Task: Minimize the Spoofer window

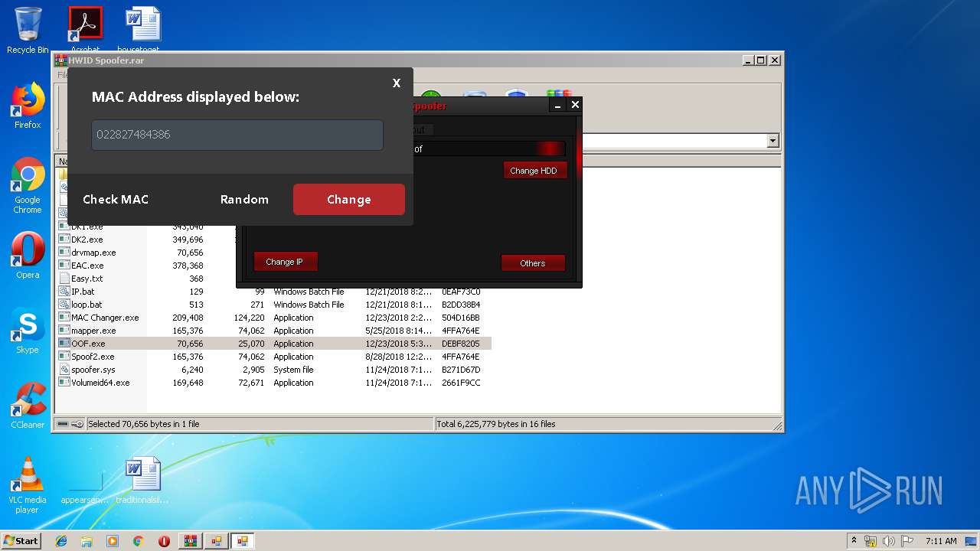Action: [558, 105]
